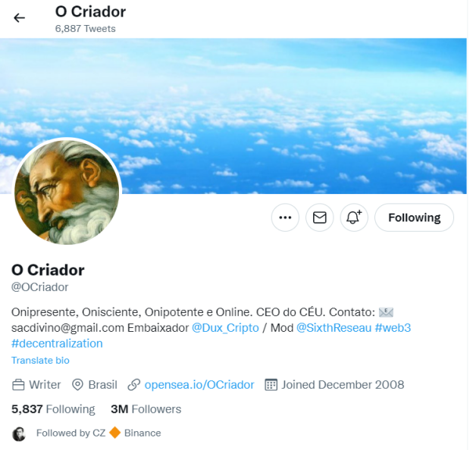This screenshot has height=450, width=476.
Task: View the 3M Followers list
Action: click(146, 409)
